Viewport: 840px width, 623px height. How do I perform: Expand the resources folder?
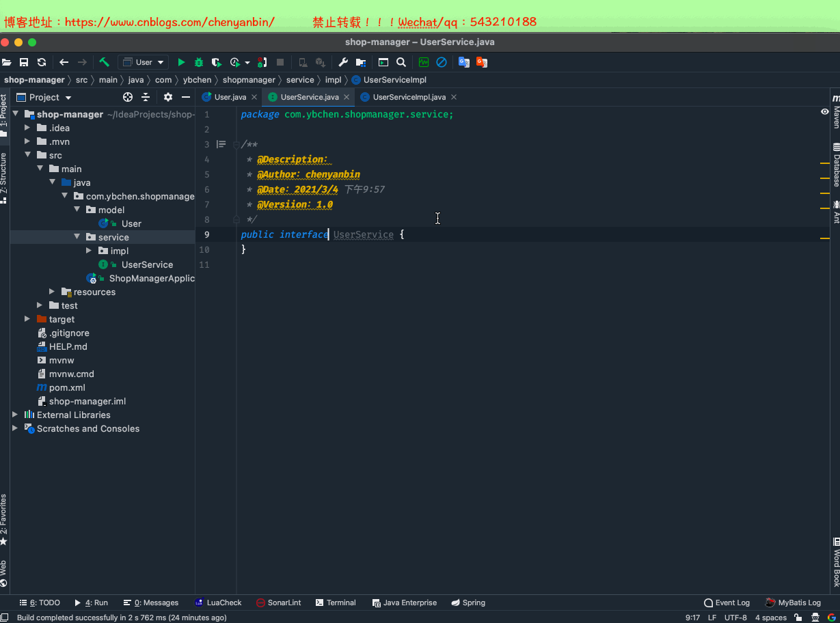coord(52,292)
